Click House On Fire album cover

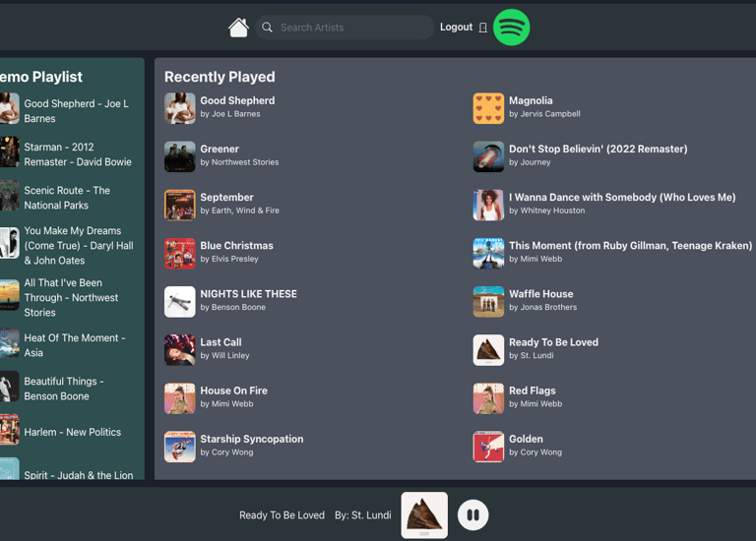pyautogui.click(x=180, y=398)
